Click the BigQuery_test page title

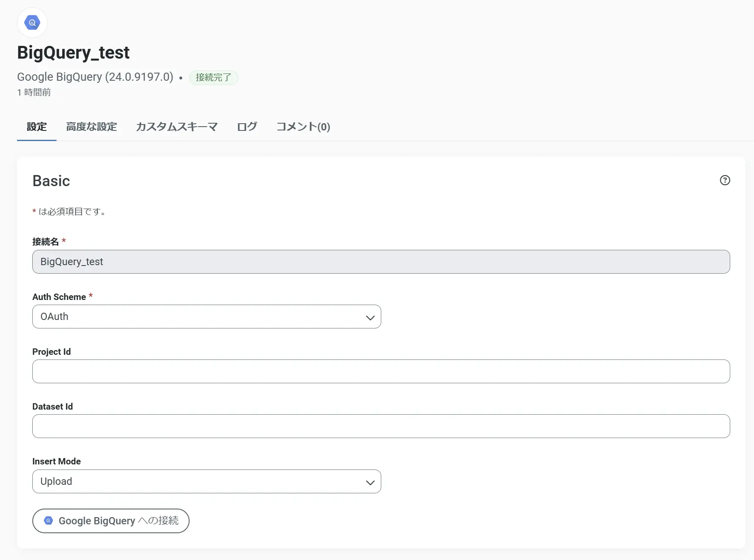[73, 53]
